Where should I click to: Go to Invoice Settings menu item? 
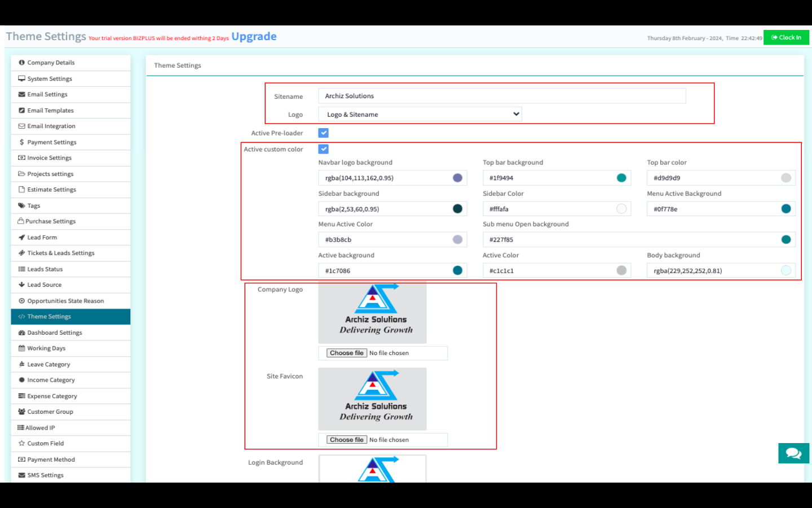coord(49,158)
